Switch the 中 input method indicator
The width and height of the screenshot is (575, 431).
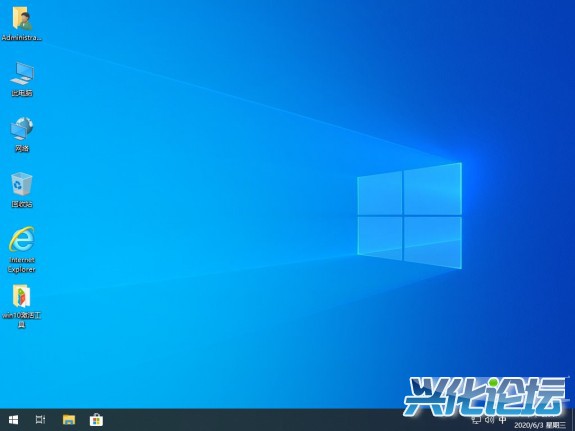pos(502,419)
